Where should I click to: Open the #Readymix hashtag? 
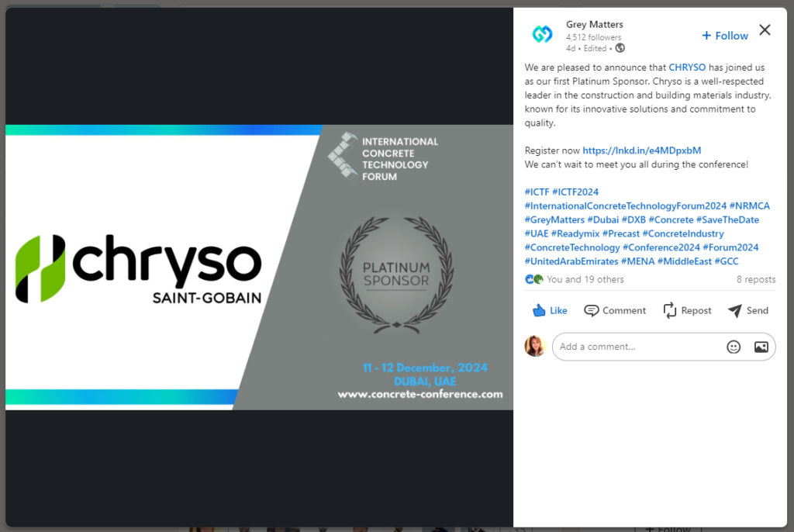point(575,233)
